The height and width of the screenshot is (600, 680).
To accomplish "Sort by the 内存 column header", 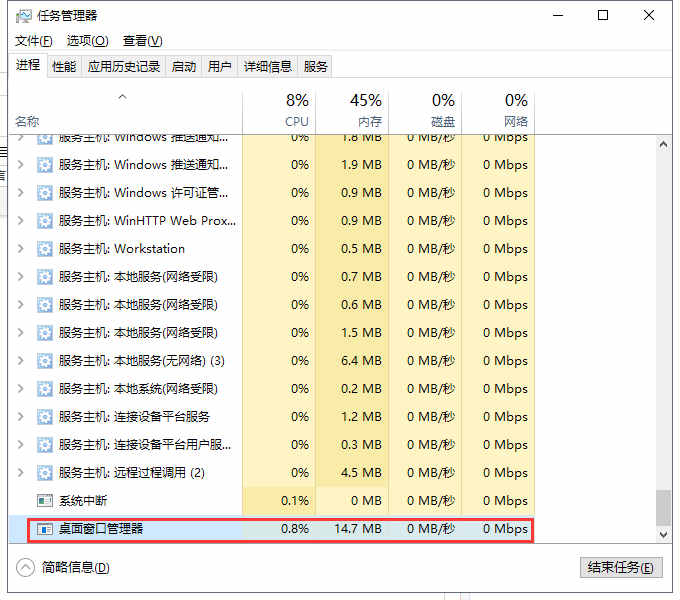I will click(352, 111).
